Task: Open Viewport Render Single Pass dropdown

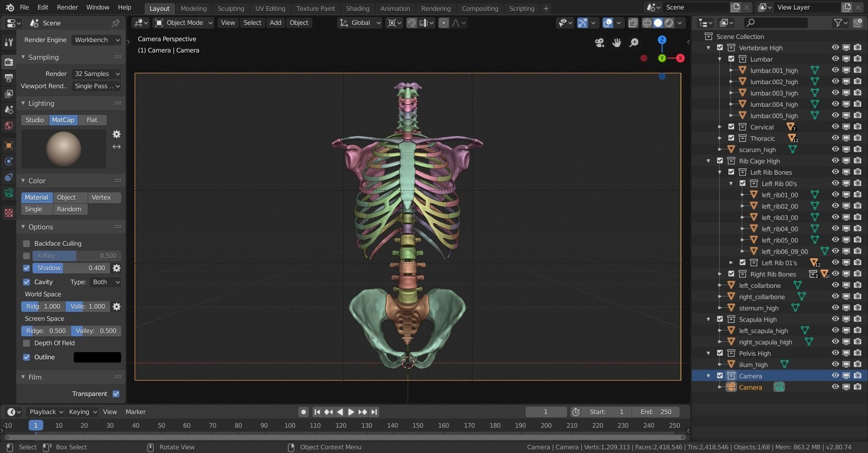Action: coord(96,86)
